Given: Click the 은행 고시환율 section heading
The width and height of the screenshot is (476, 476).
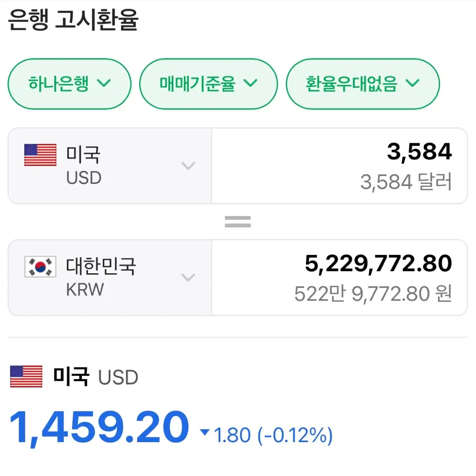Looking at the screenshot, I should tap(73, 19).
